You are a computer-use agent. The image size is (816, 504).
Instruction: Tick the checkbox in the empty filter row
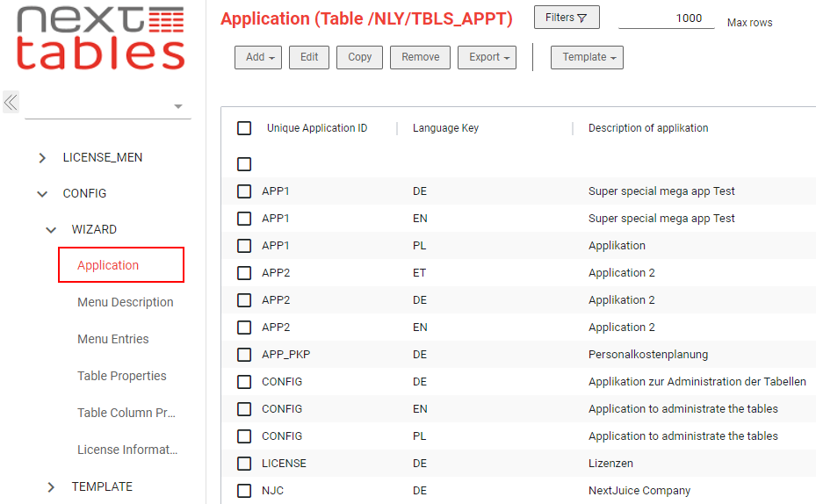(x=244, y=164)
